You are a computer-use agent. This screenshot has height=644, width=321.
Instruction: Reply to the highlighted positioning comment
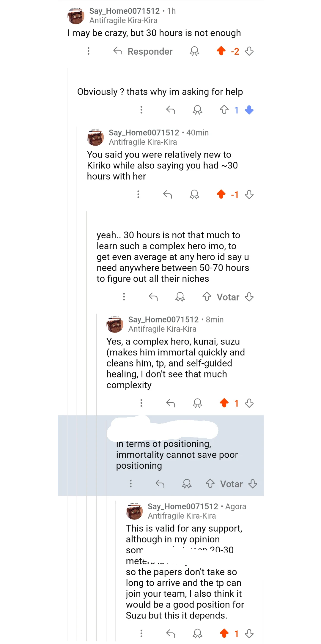coord(160,484)
